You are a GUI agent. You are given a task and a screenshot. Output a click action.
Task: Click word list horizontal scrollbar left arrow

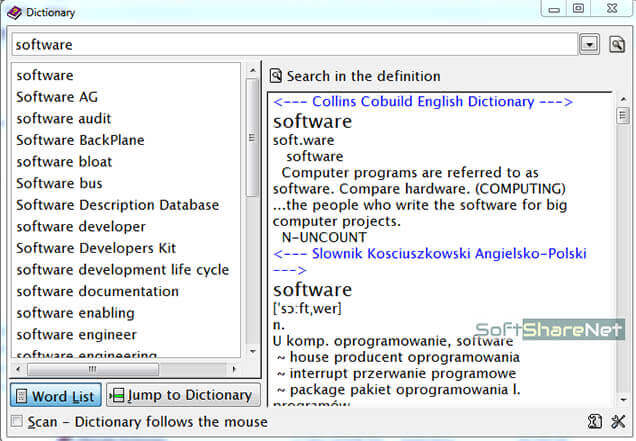point(18,369)
